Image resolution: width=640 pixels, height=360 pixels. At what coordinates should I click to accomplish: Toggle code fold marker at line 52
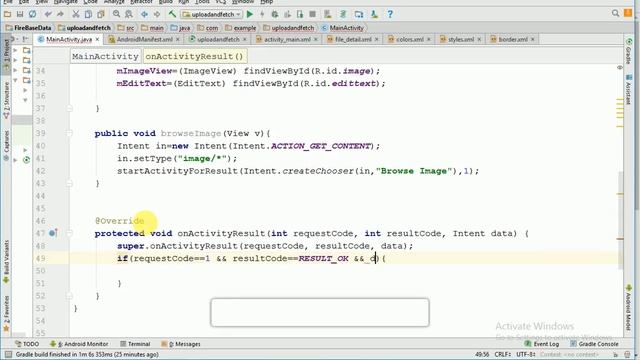pos(69,296)
